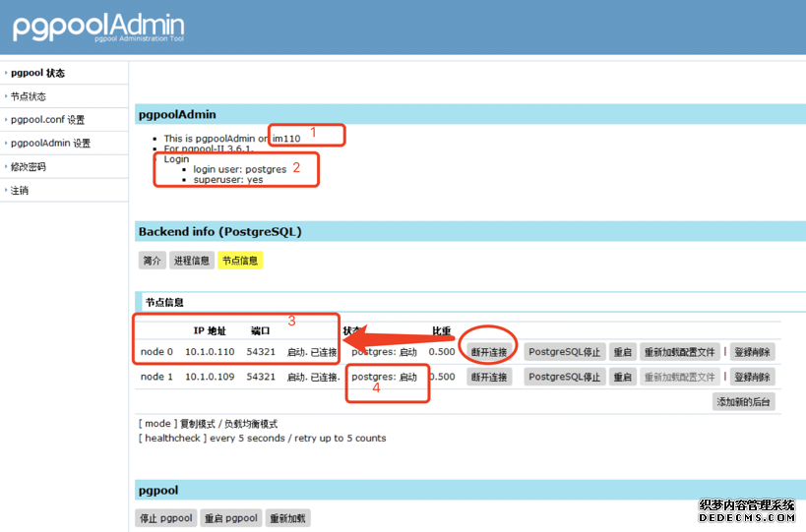Switch to the 进程信息 tab

pos(191,261)
